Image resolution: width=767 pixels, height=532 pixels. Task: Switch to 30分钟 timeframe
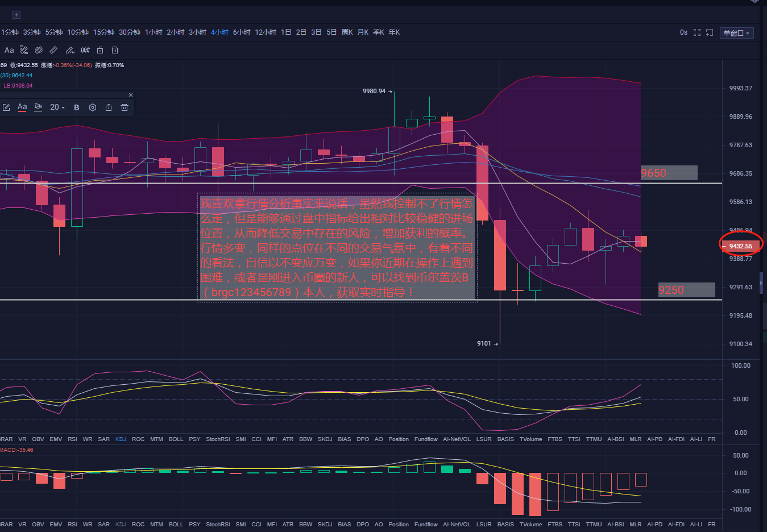tap(130, 32)
